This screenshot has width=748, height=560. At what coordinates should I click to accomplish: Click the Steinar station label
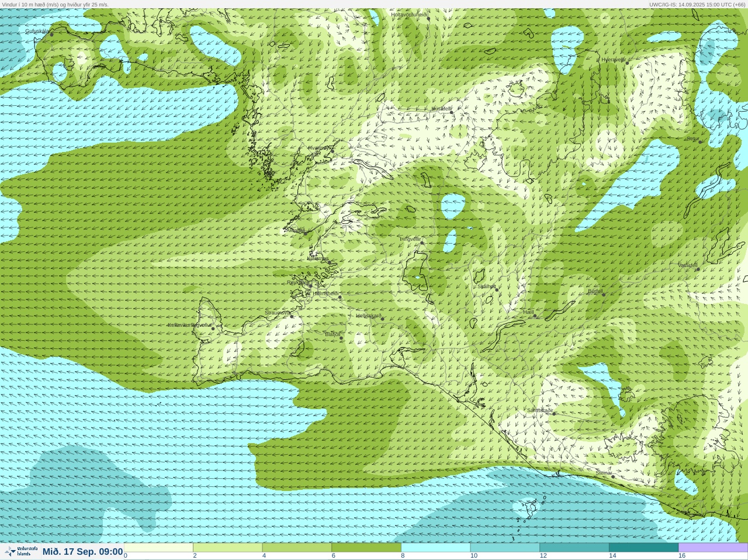coord(604,472)
